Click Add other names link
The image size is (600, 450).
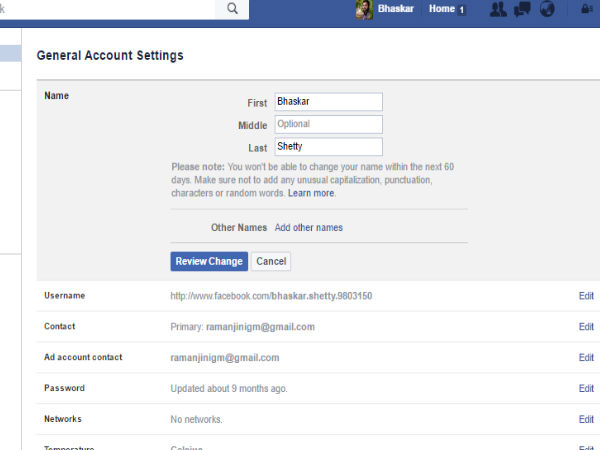pos(308,228)
